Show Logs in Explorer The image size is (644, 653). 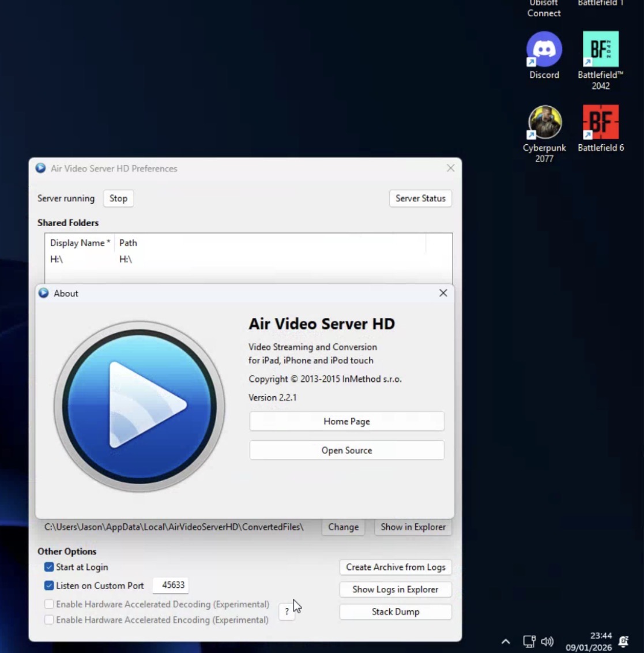pyautogui.click(x=396, y=590)
